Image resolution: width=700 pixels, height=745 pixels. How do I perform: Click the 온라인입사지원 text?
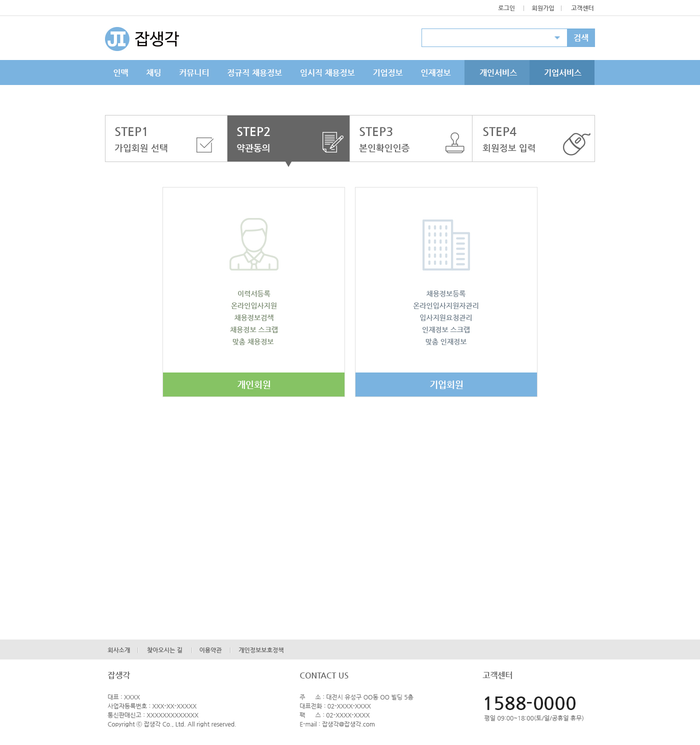(254, 305)
